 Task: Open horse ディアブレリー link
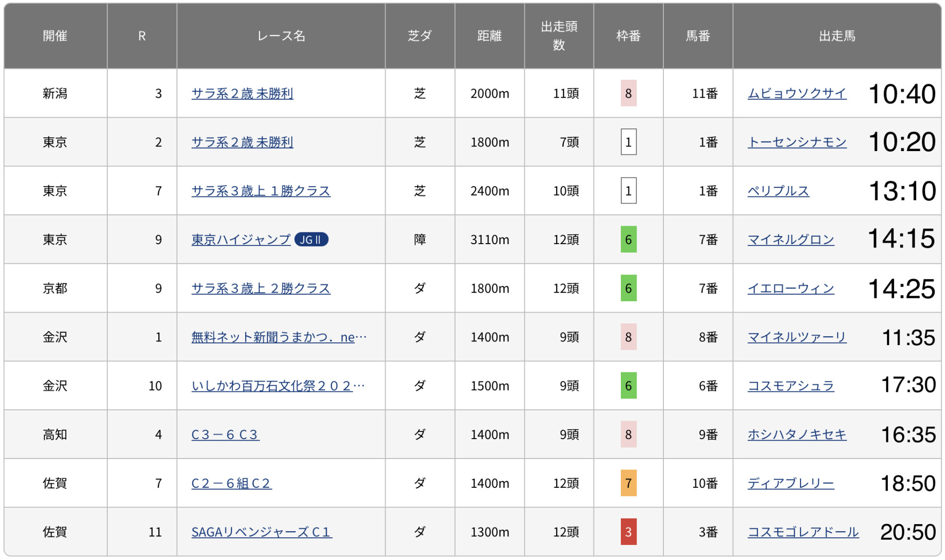click(790, 484)
